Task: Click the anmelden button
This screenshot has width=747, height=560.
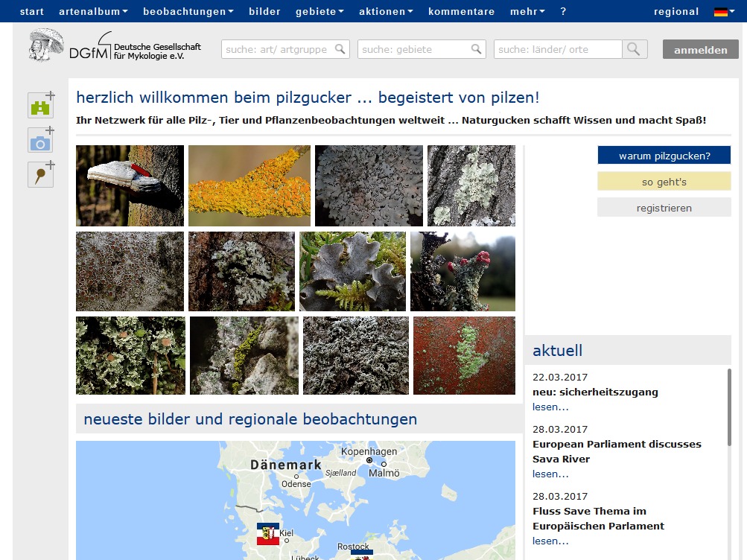Action: [700, 50]
